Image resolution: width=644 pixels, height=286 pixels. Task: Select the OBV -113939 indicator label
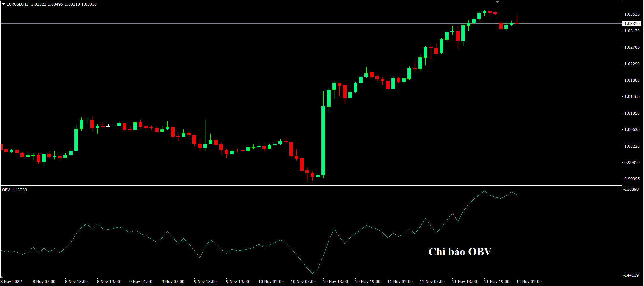click(14, 190)
